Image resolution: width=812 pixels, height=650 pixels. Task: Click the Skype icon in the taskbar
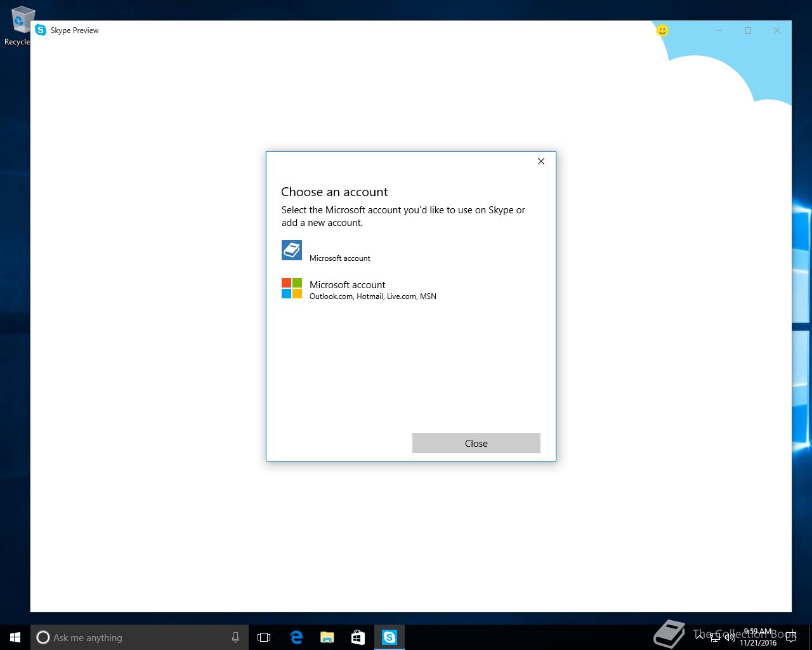(390, 637)
